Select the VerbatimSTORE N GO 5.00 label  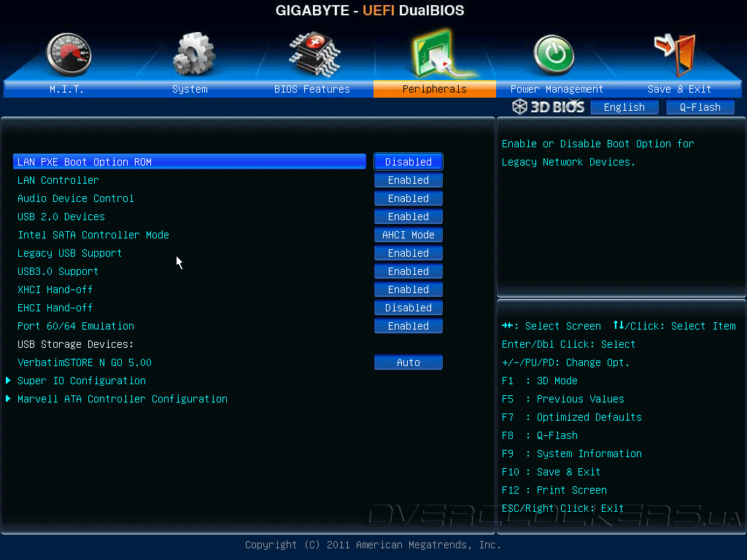pyautogui.click(x=85, y=362)
